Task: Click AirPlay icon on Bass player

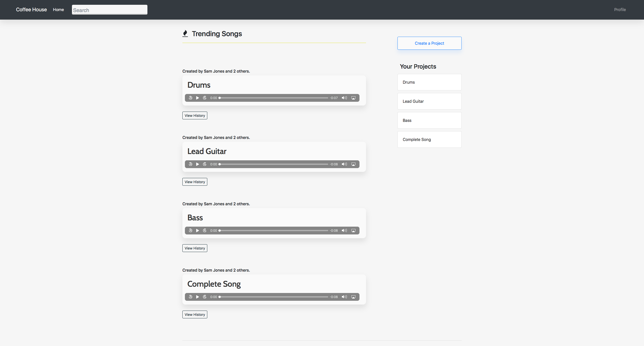Action: (x=353, y=230)
